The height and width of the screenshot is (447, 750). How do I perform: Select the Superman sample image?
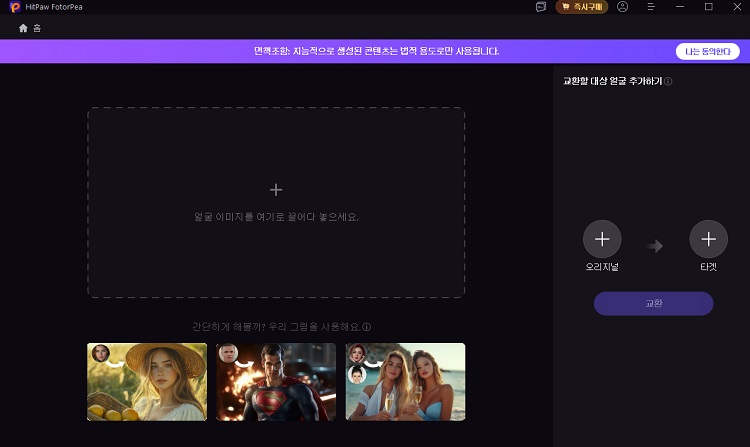pos(276,382)
